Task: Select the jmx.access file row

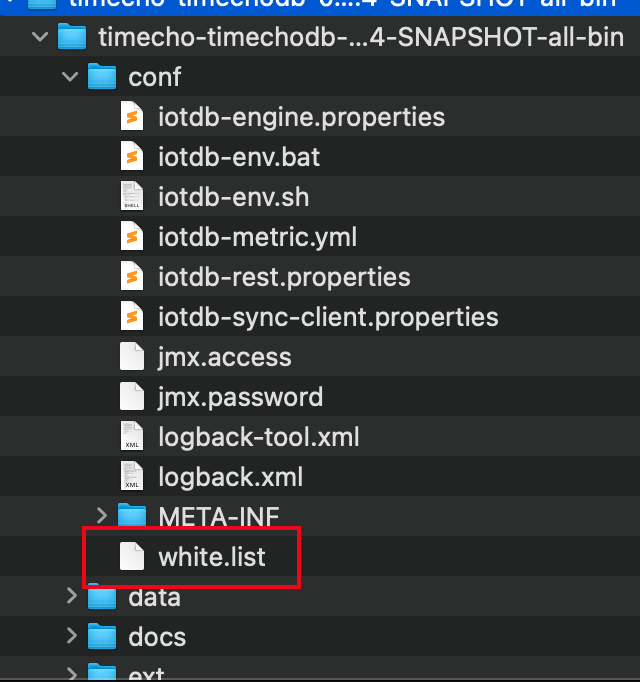Action: 224,357
